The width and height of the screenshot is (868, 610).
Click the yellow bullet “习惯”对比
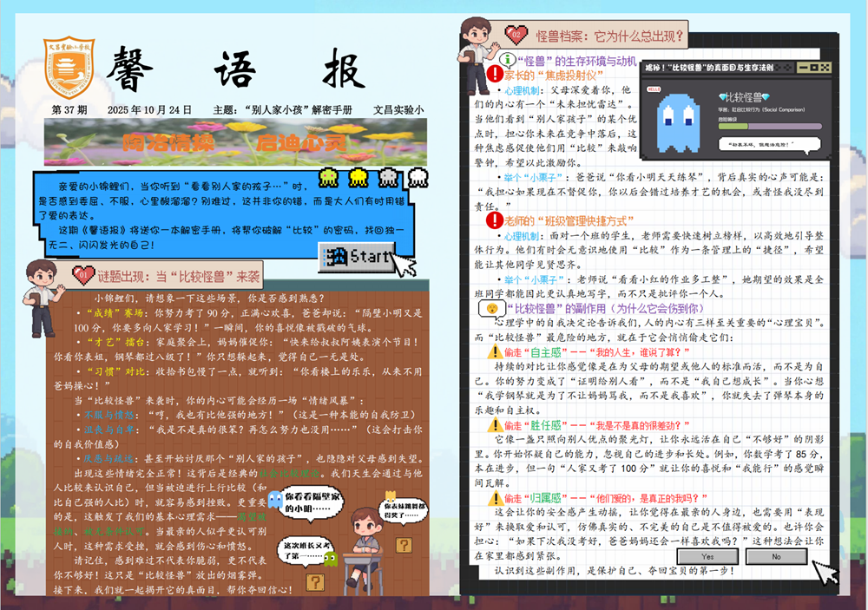point(115,371)
